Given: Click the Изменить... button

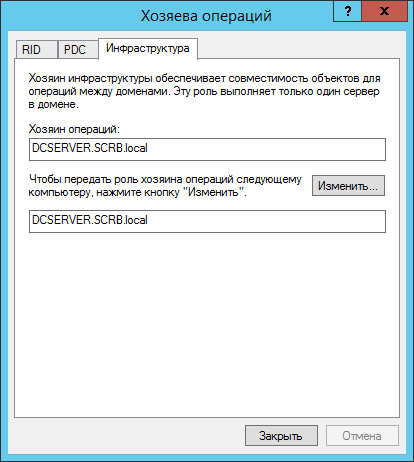Looking at the screenshot, I should pos(348,186).
